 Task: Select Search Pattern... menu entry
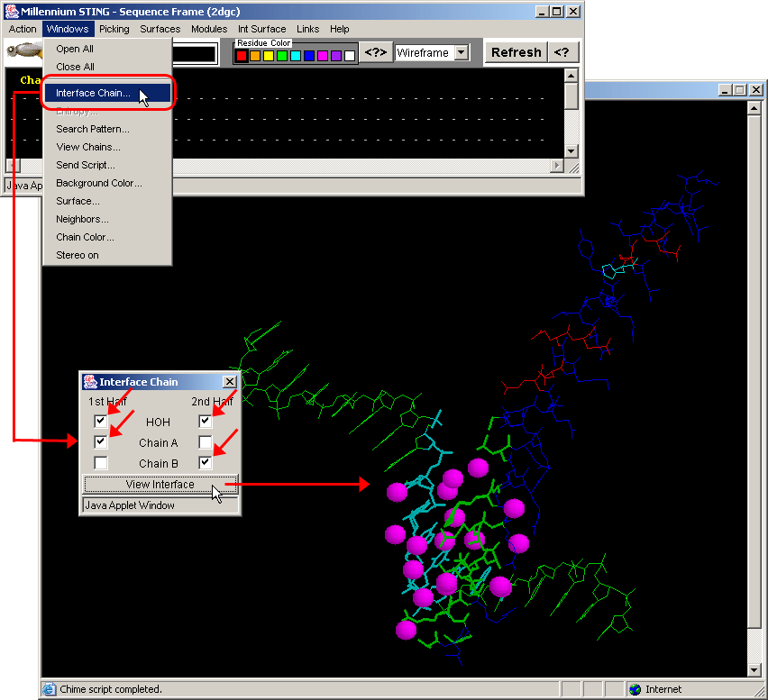[108, 129]
